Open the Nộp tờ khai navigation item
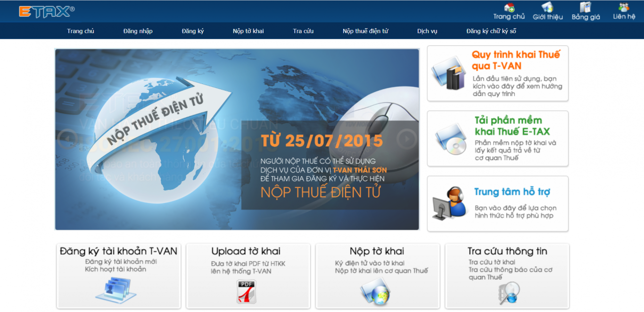The image size is (644, 312). [x=248, y=31]
